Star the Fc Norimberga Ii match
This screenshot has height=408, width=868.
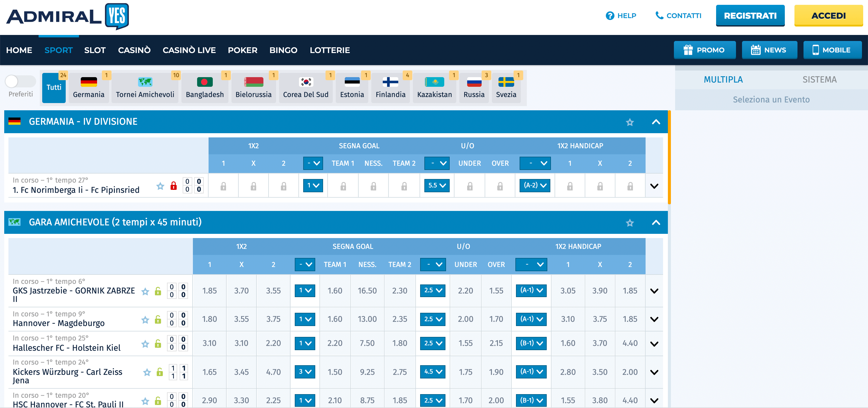pyautogui.click(x=160, y=186)
